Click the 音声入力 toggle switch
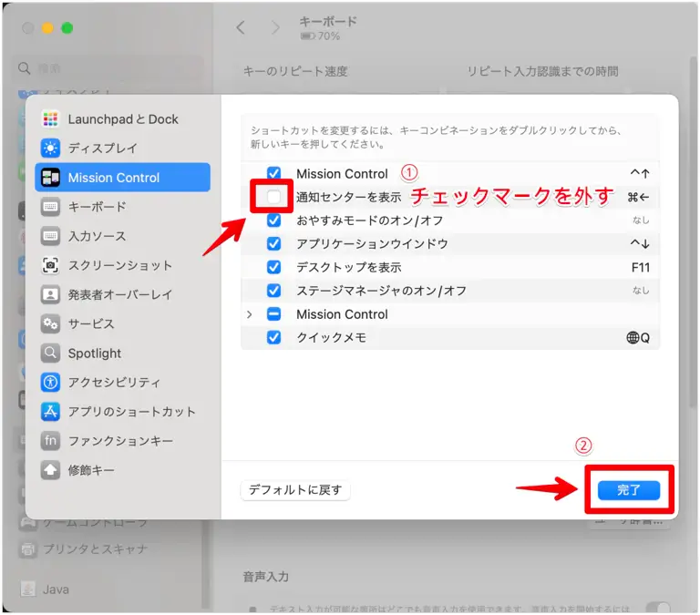This screenshot has height=615, width=700. pyautogui.click(x=657, y=608)
